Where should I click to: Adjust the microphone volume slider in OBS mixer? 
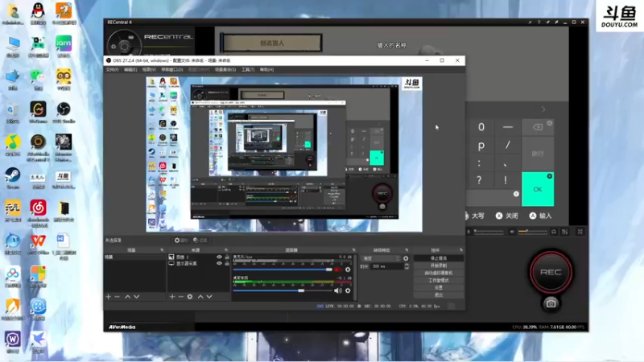283,269
